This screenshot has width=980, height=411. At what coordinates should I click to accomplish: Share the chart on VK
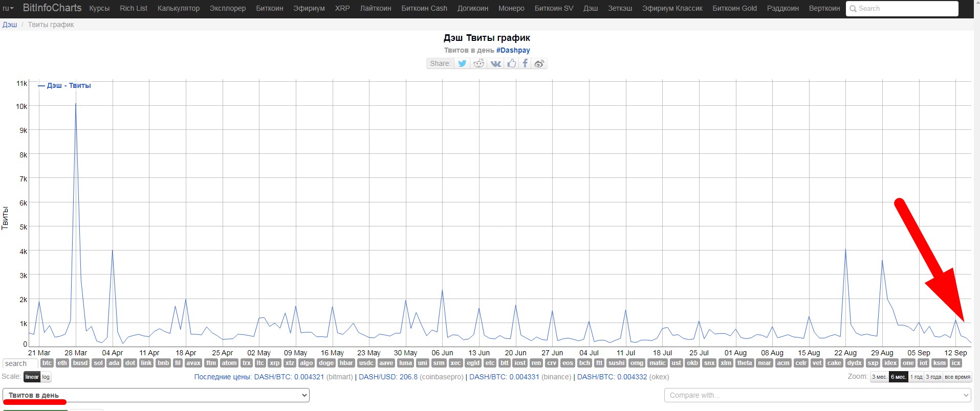pos(495,63)
